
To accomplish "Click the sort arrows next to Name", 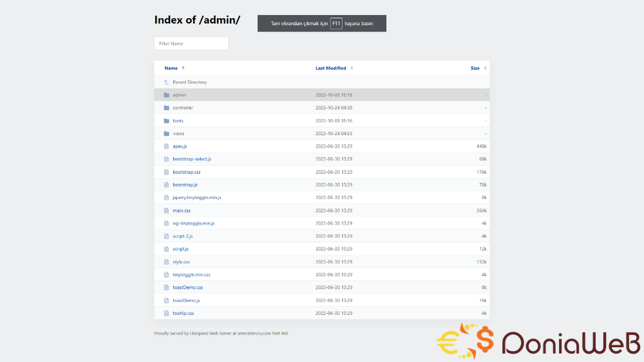I will (x=183, y=68).
